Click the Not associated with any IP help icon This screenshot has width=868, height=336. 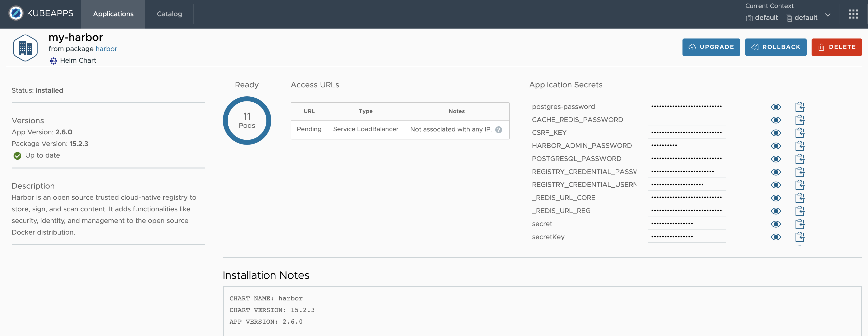[x=498, y=130]
